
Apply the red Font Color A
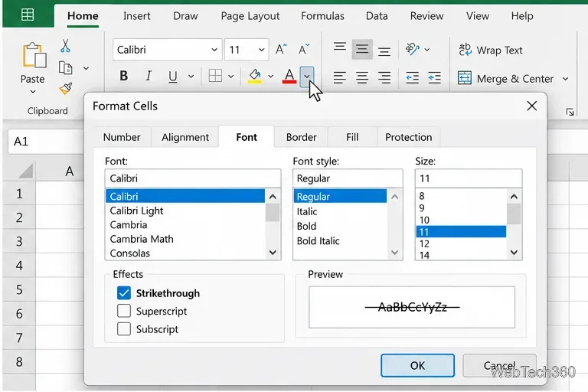(x=289, y=76)
